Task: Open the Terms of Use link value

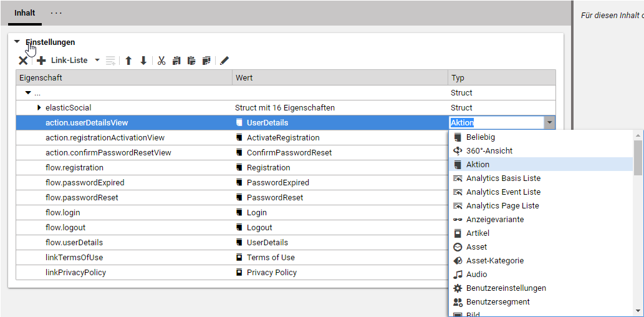Action: (271, 257)
